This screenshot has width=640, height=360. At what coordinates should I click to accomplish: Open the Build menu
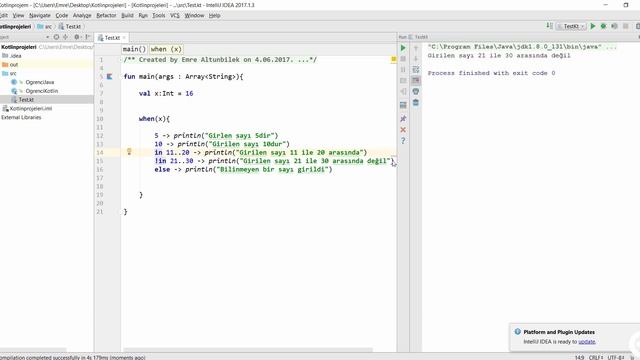click(127, 16)
